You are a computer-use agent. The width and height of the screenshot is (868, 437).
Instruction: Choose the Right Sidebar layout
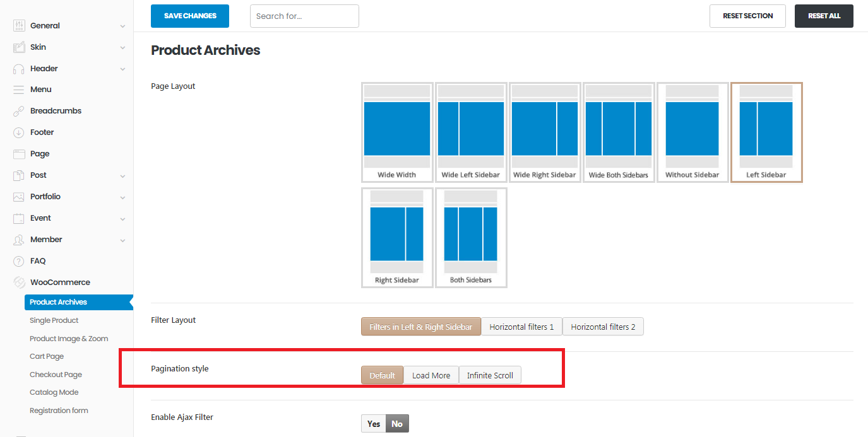coord(397,238)
